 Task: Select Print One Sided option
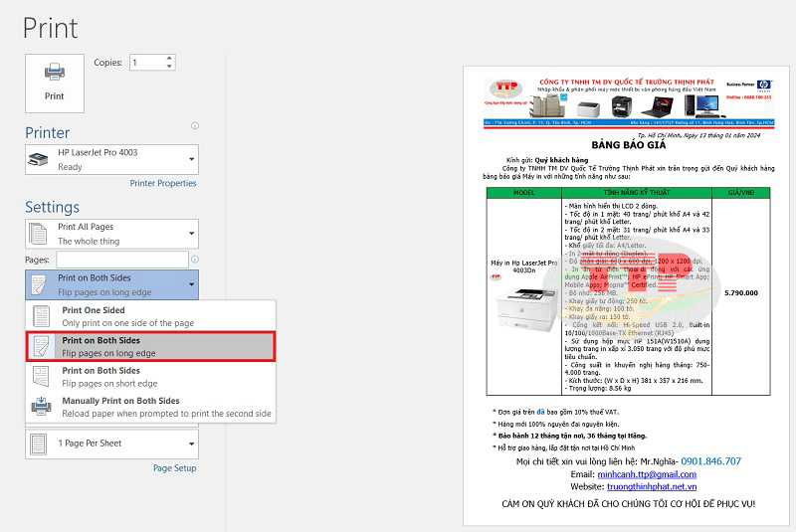pyautogui.click(x=151, y=316)
